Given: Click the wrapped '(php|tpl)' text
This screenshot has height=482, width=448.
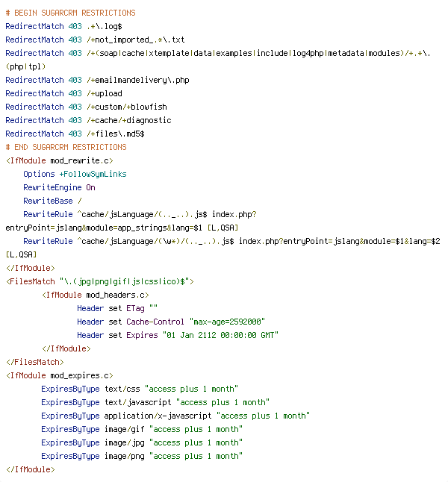Looking at the screenshot, I should click(25, 66).
